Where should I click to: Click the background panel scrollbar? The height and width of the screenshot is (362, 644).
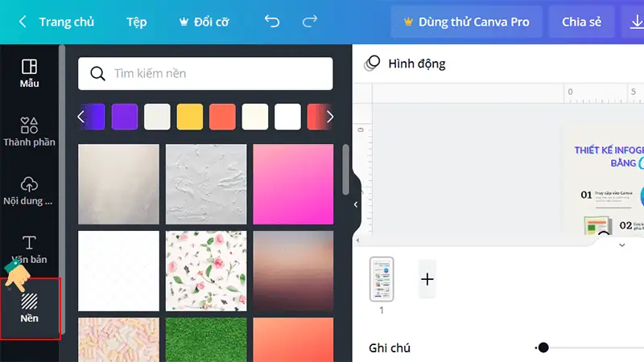[x=346, y=170]
